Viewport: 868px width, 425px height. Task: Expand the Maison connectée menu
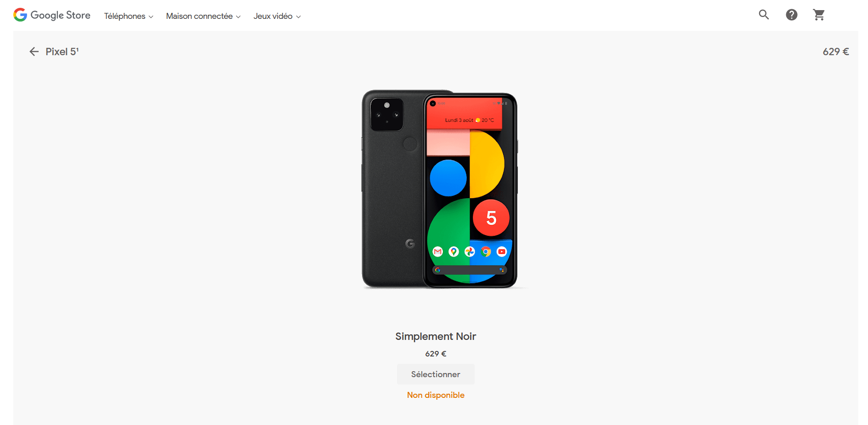click(x=203, y=16)
